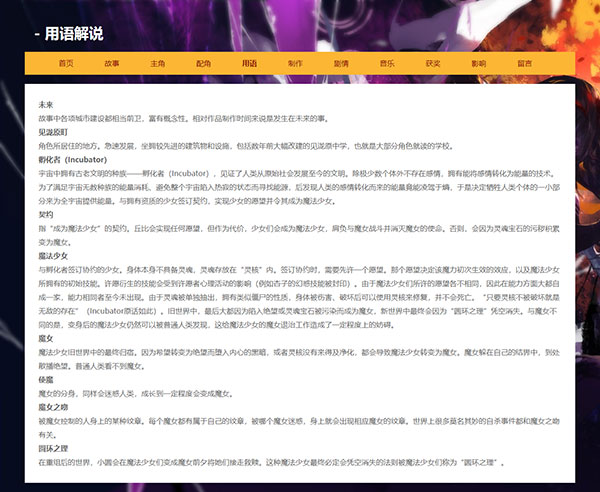
Task: Select the 孵化者 (Incubator) heading
Action: (x=71, y=159)
